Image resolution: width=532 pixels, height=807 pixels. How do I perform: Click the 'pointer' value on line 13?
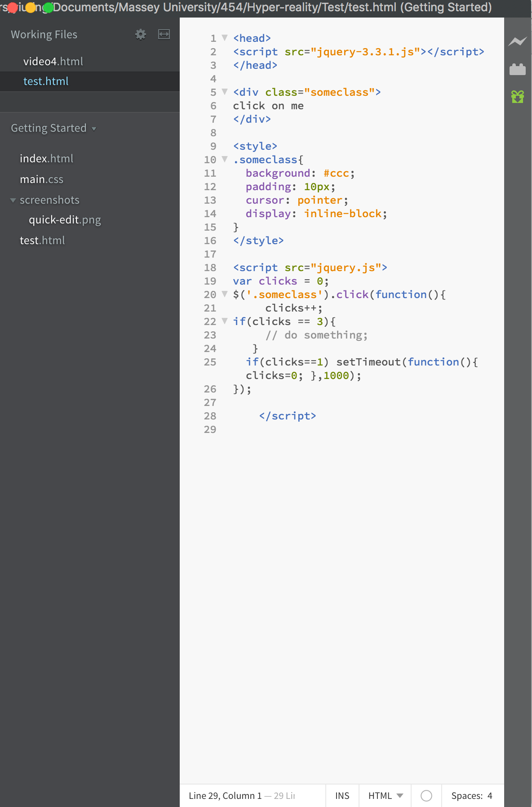[x=320, y=201]
